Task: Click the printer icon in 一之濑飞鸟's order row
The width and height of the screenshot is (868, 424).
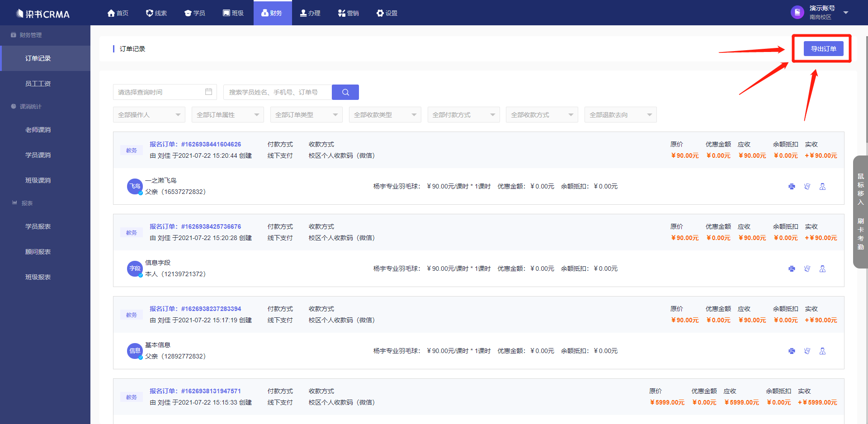Action: (x=792, y=186)
